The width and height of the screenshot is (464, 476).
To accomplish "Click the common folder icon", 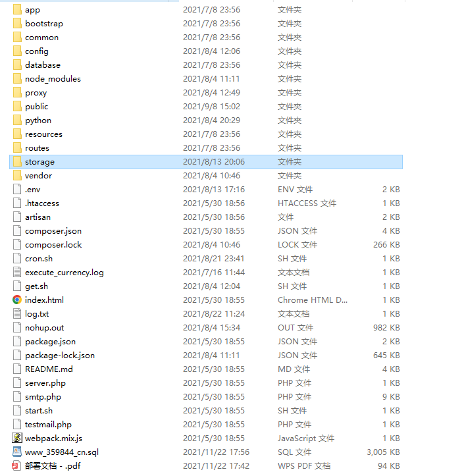I will pos(17,37).
